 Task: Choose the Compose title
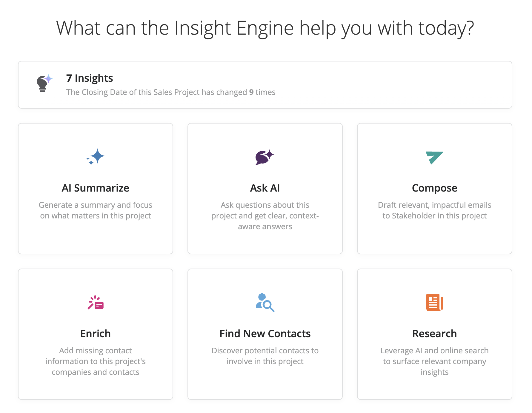[x=434, y=188]
